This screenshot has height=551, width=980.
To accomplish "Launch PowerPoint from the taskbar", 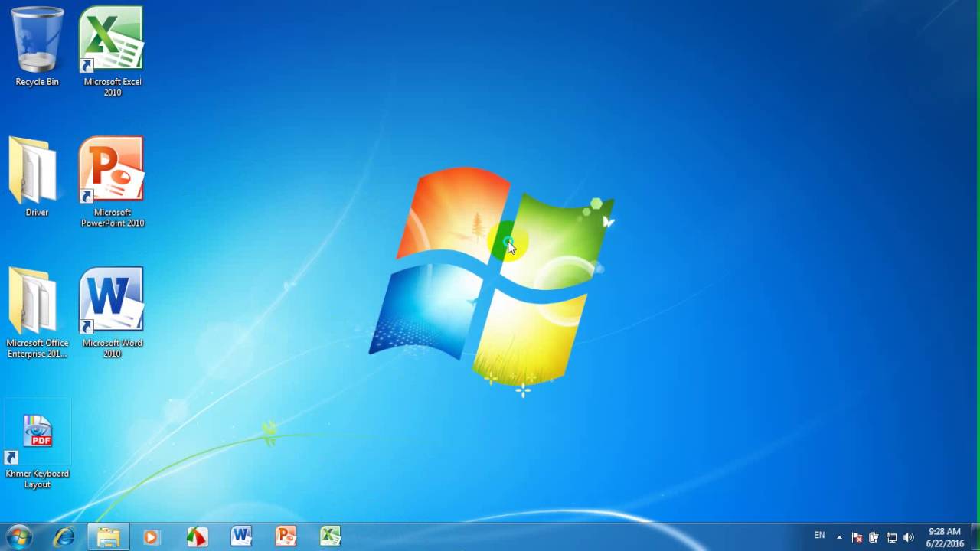I will (286, 536).
